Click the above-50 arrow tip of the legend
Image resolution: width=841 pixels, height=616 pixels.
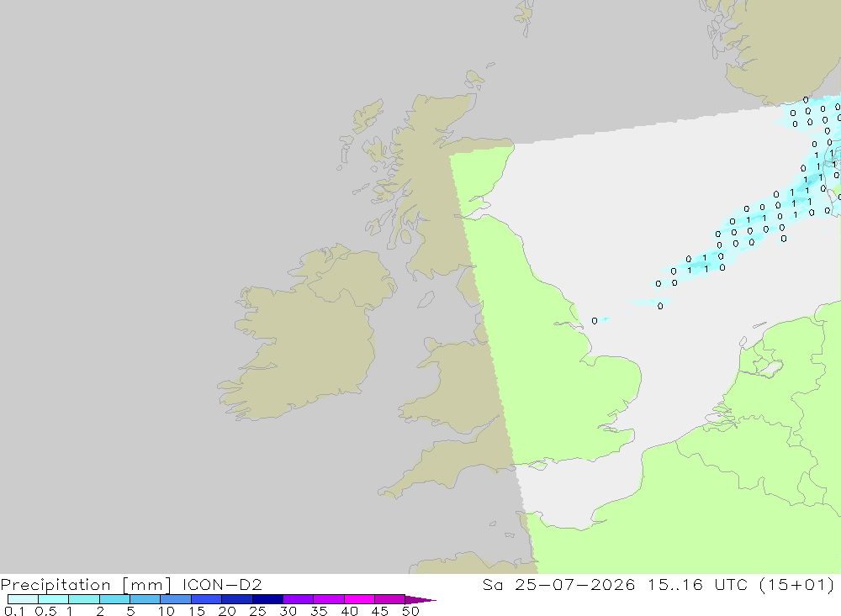(420, 600)
